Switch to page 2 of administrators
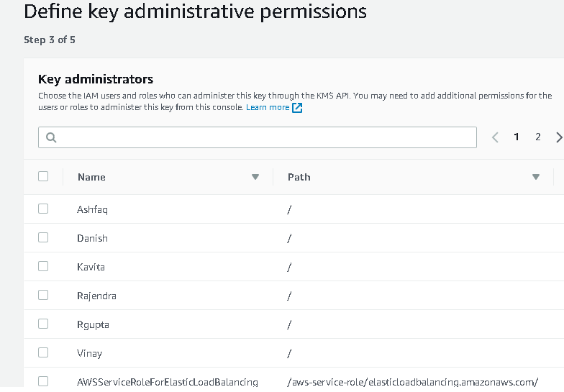Image resolution: width=564 pixels, height=392 pixels. [x=537, y=137]
